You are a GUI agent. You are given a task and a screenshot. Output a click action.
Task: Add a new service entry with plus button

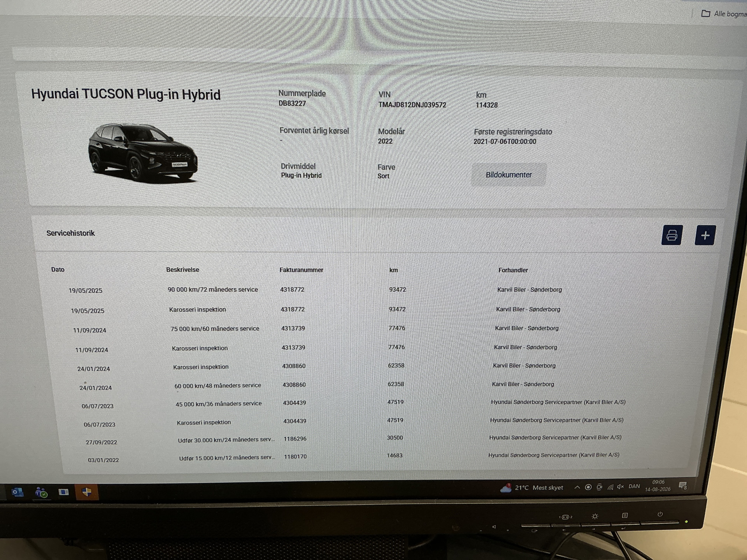pyautogui.click(x=705, y=235)
